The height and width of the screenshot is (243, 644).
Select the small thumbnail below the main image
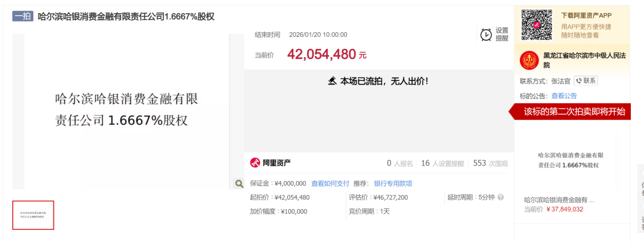point(33,215)
